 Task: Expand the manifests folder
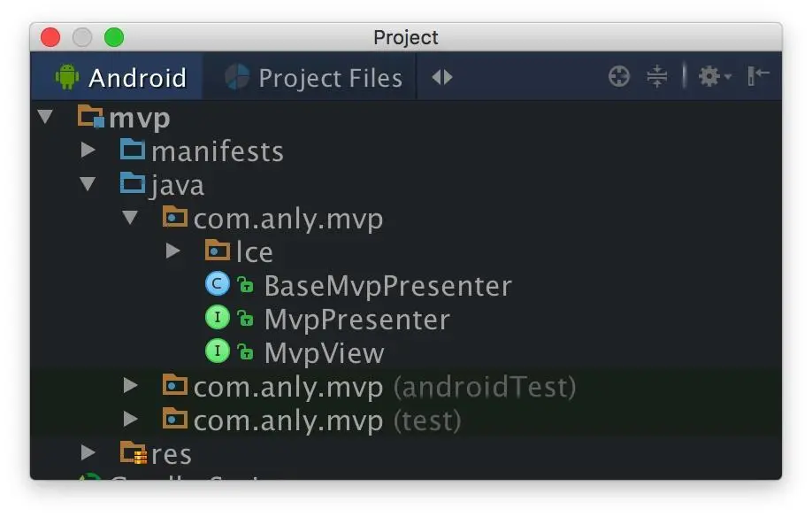coord(88,150)
